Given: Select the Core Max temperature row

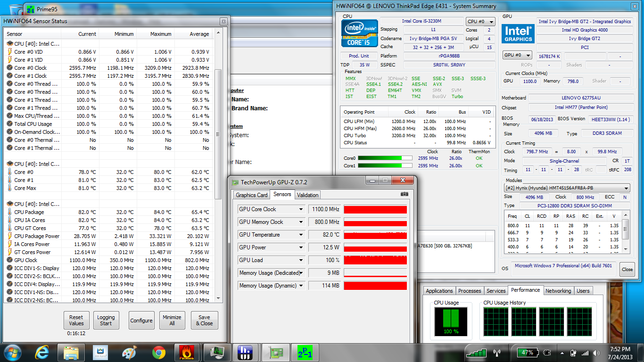Looking at the screenshot, I should point(108,188).
